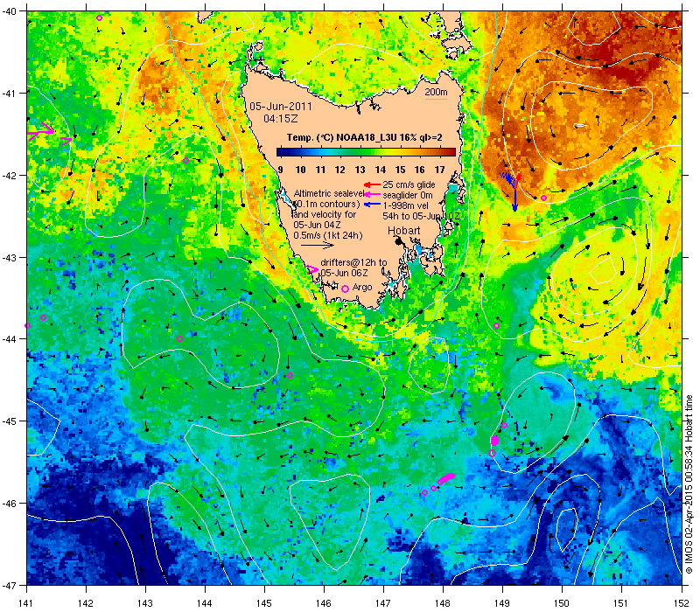This screenshot has width=700, height=612.
Task: Click the colorbar tick label '13'
Action: 360,170
